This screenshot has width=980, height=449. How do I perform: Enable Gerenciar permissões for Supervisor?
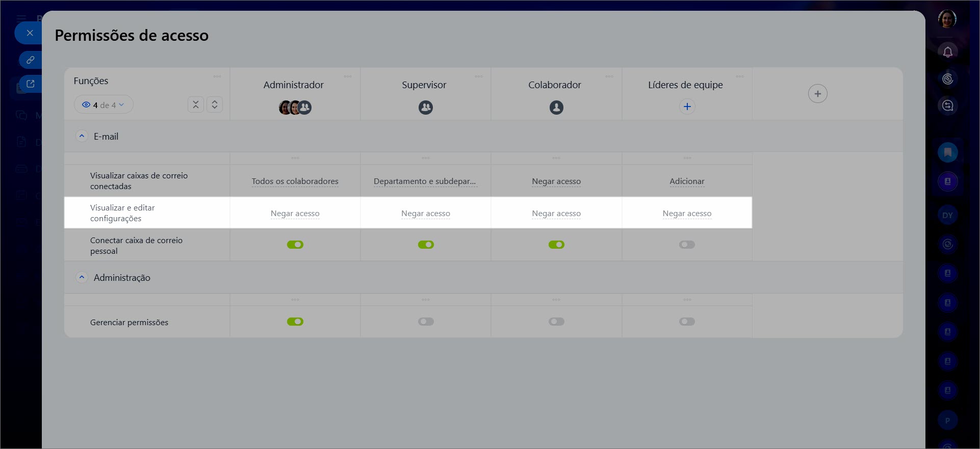pyautogui.click(x=426, y=322)
